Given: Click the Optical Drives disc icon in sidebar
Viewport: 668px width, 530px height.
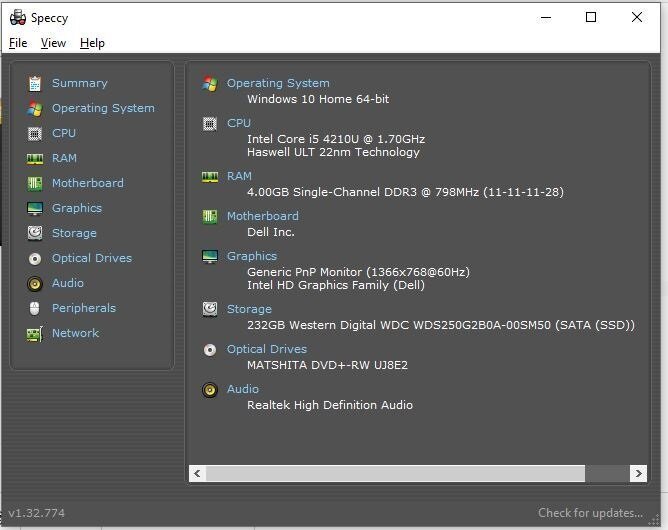Looking at the screenshot, I should [x=35, y=259].
